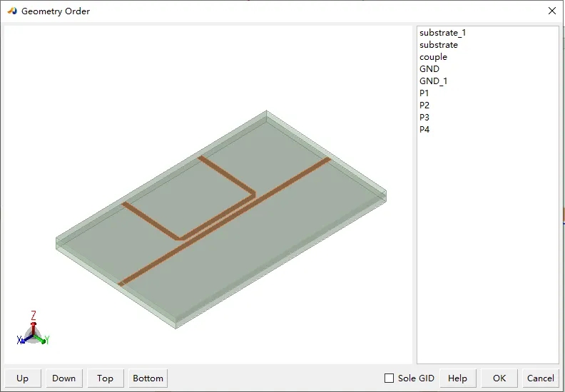Select the GND_1 list entry

coord(433,81)
